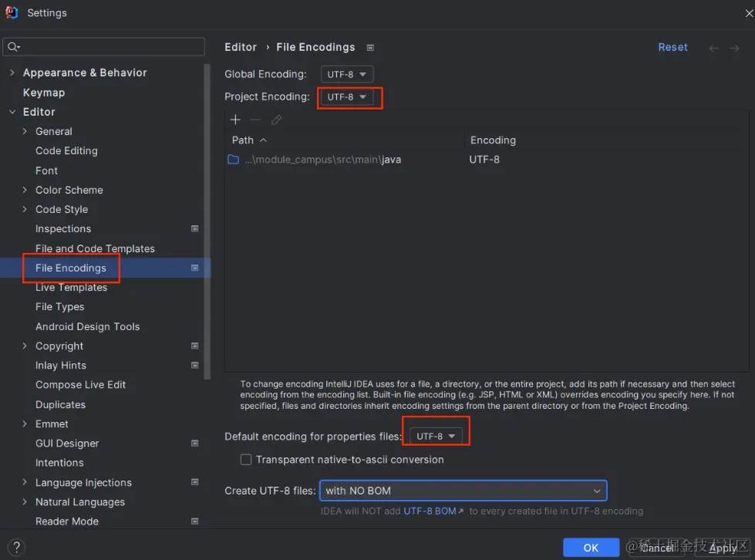This screenshot has width=755, height=560.
Task: Click the folder icon of module_campus java path
Action: 233,160
